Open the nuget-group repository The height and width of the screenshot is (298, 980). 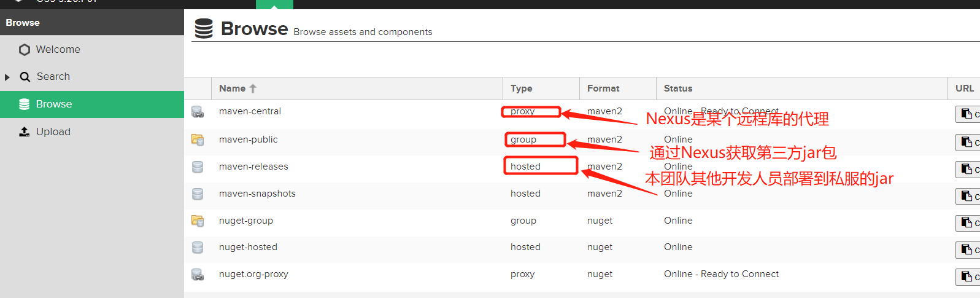(x=246, y=221)
